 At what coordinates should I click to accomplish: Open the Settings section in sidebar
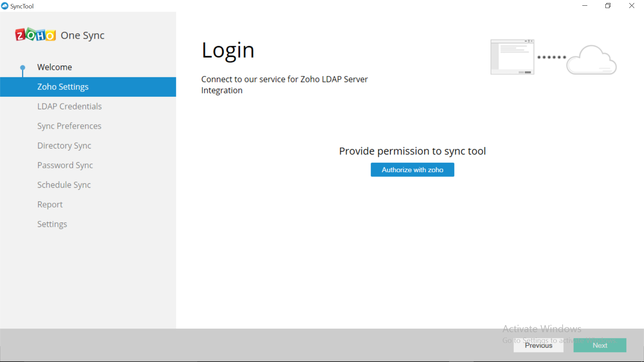click(52, 224)
